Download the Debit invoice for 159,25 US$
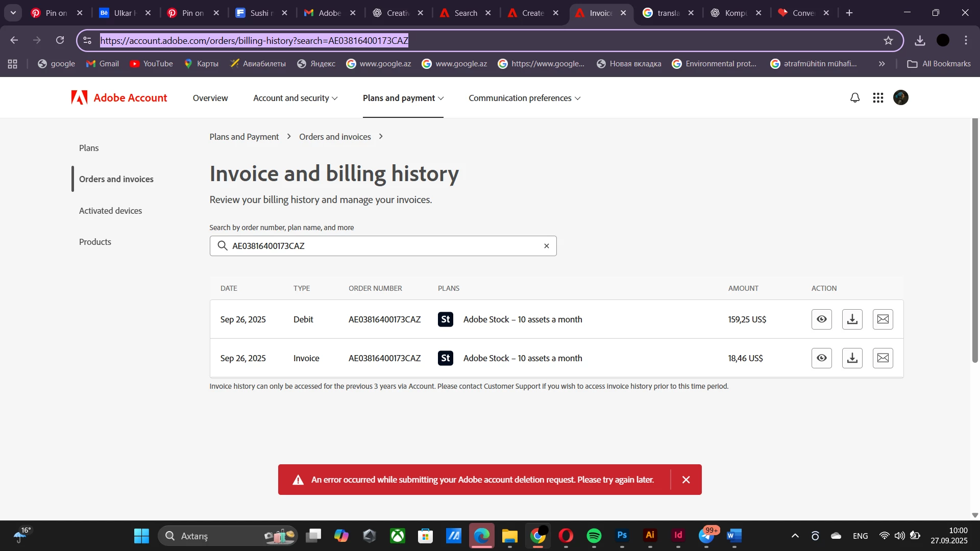This screenshot has width=980, height=551. 852,319
